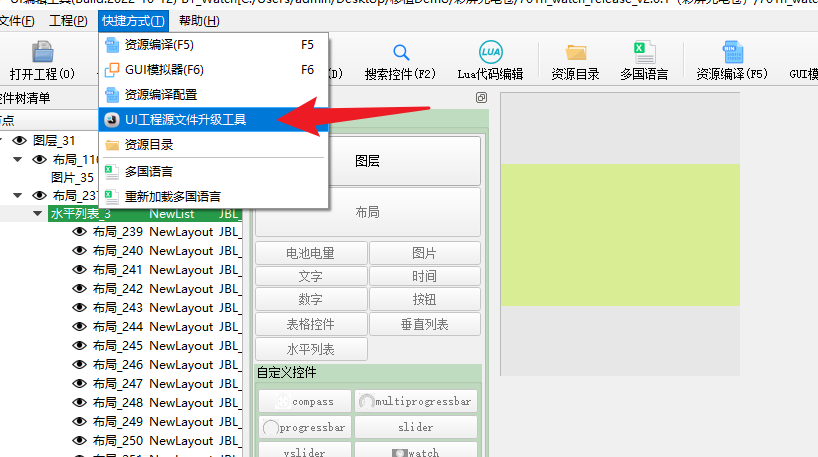Toggle visibility of 布局_239

79,232
